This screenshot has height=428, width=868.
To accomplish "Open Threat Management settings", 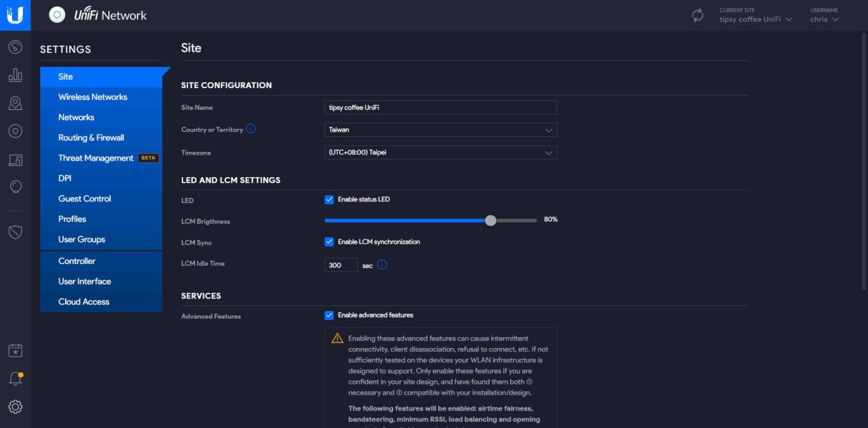I will click(x=101, y=158).
